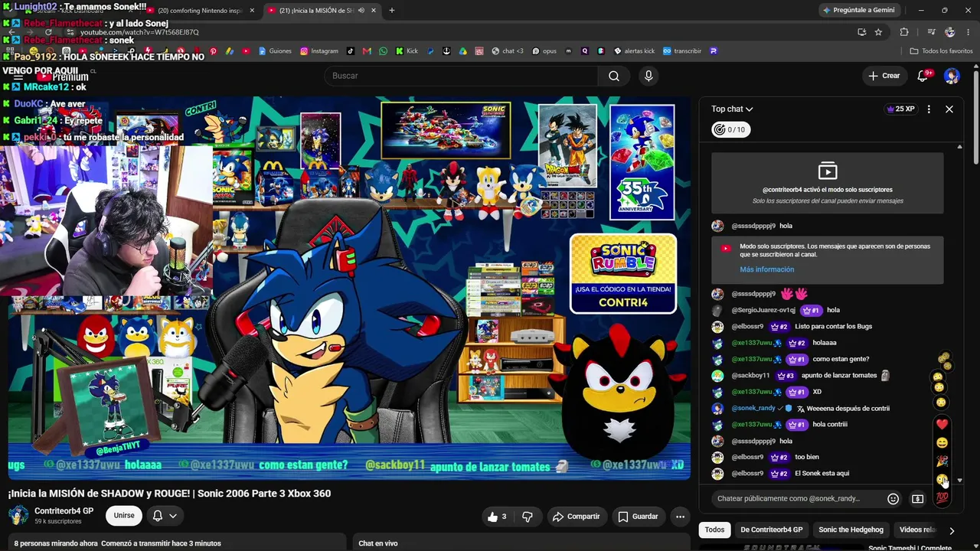Open the opus bookmark
The image size is (980, 551).
(544, 51)
